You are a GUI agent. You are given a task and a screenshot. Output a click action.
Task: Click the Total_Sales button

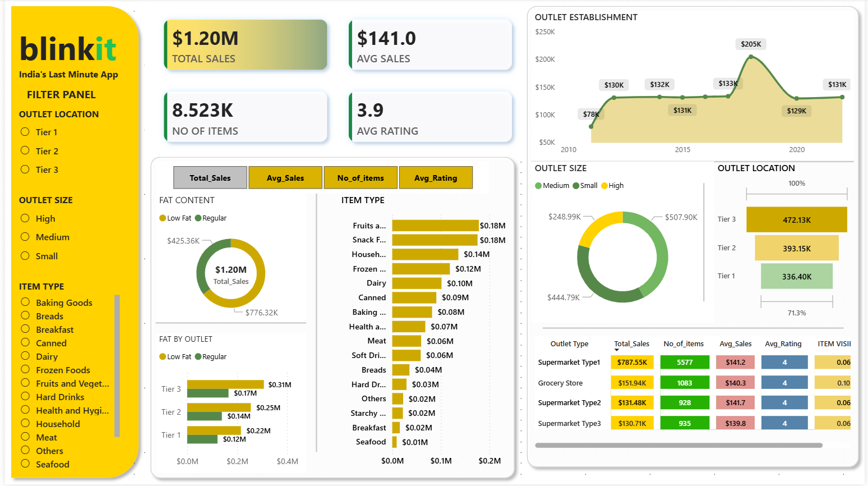click(x=210, y=177)
